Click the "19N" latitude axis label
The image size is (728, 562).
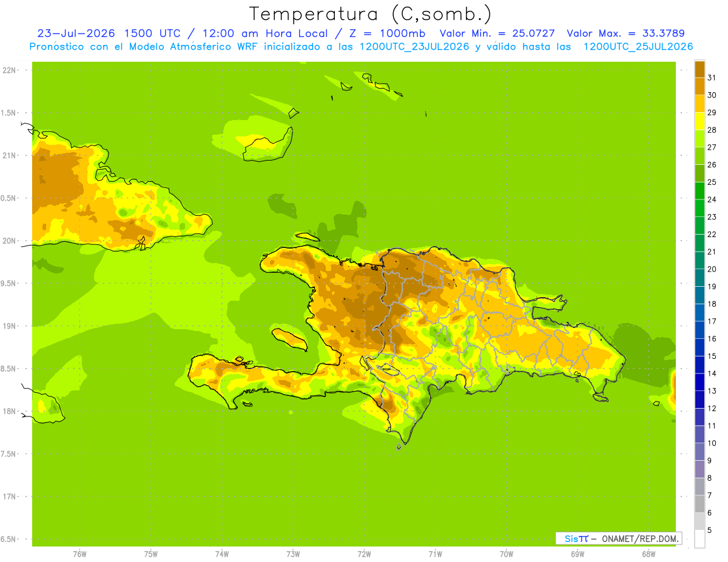[9, 326]
